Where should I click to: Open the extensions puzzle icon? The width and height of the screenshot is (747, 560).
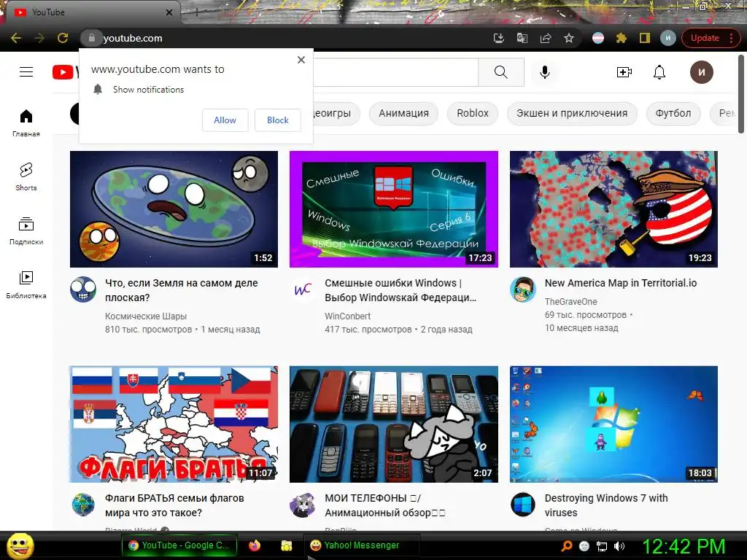[x=622, y=38]
